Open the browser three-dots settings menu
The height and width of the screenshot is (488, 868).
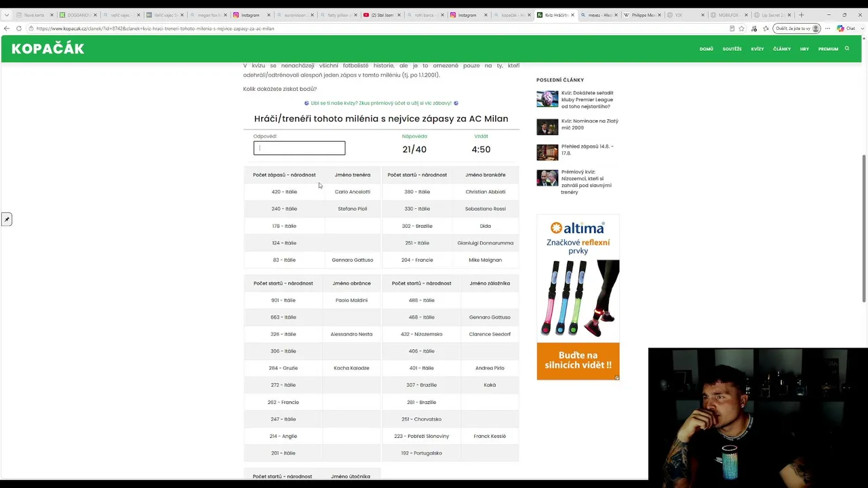[x=827, y=28]
